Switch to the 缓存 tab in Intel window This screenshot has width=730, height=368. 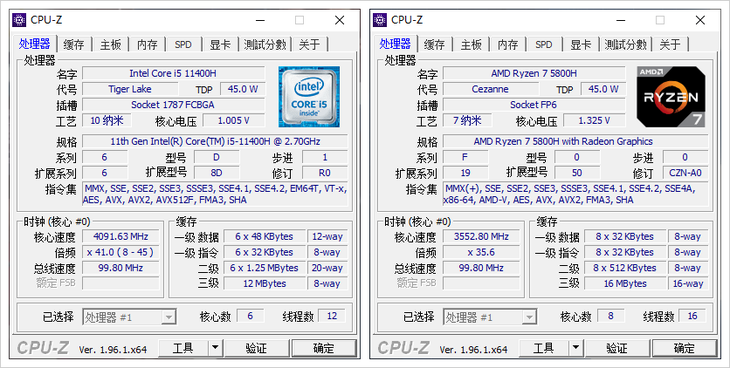tap(74, 45)
